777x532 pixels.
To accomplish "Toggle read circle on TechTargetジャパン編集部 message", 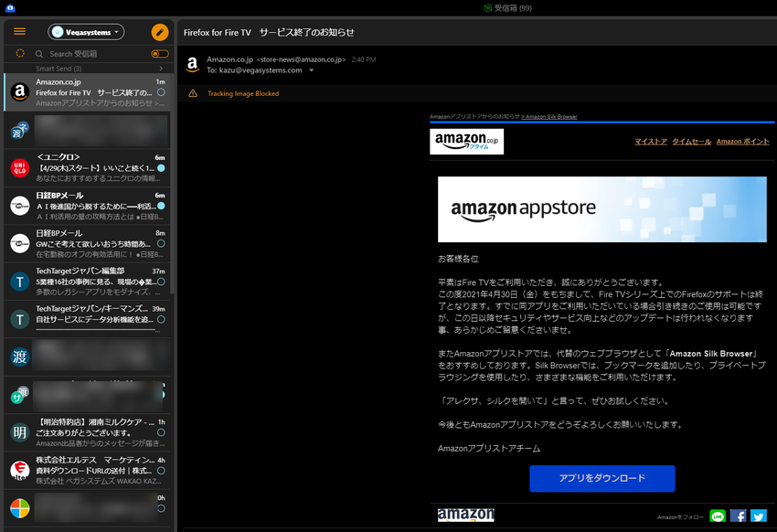I will [161, 282].
